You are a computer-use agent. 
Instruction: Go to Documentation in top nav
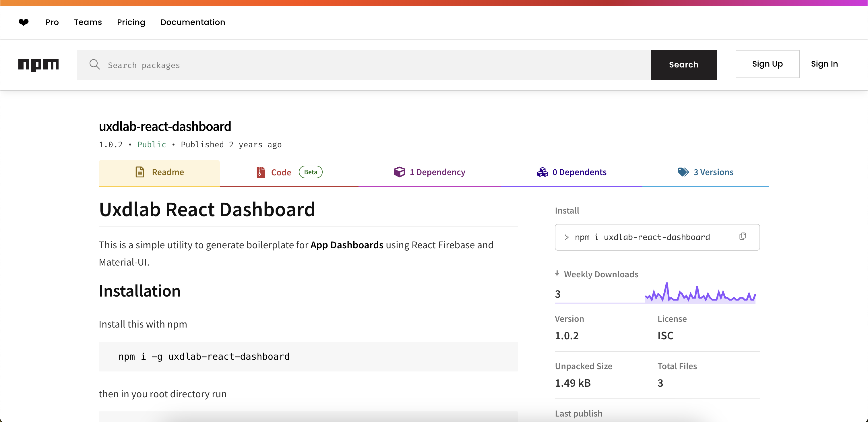(192, 22)
